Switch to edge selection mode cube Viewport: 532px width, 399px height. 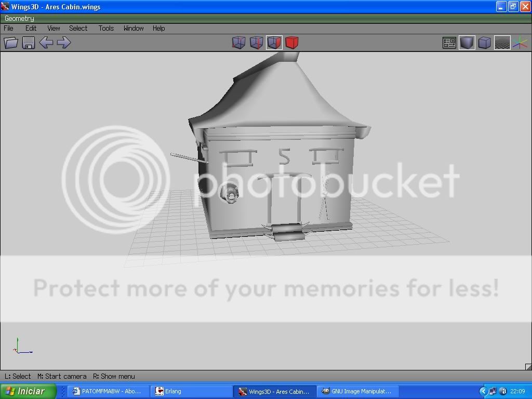coord(256,43)
